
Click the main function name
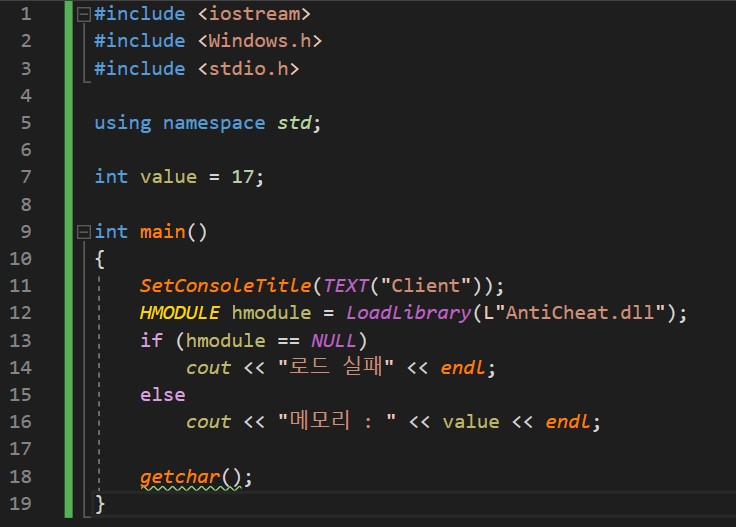(163, 232)
